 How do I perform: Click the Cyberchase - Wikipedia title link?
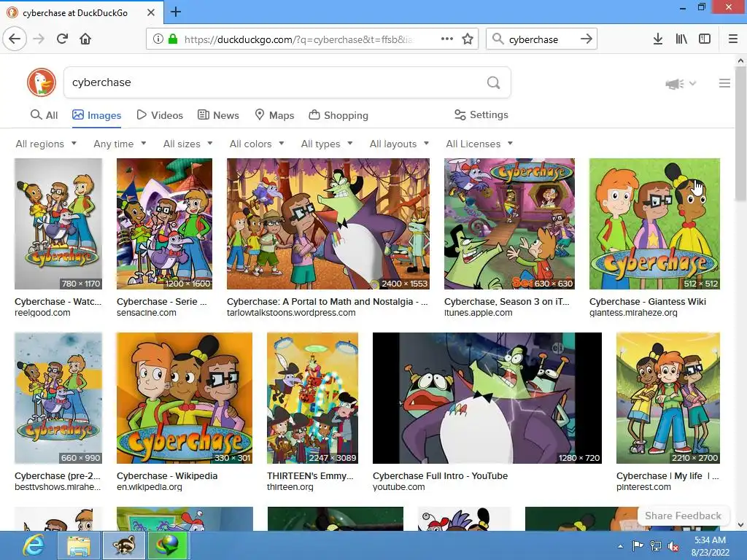[167, 475]
